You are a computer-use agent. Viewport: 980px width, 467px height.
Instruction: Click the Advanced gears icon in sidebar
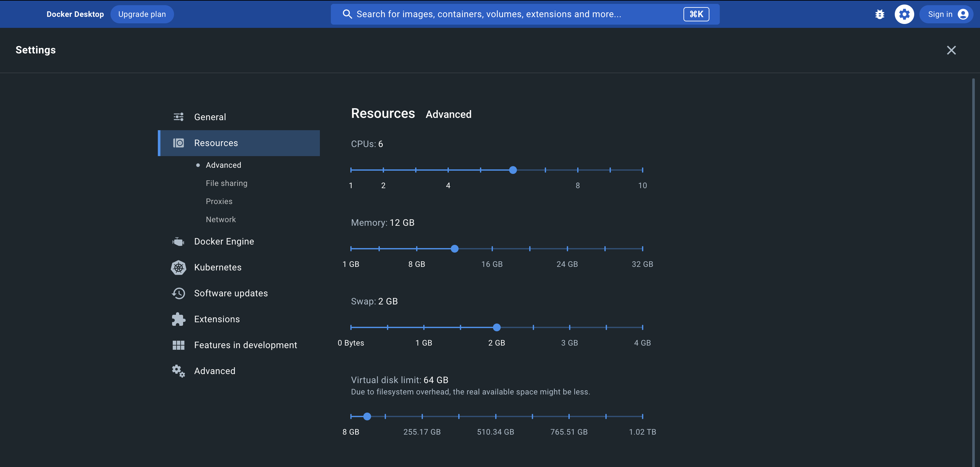coord(179,371)
